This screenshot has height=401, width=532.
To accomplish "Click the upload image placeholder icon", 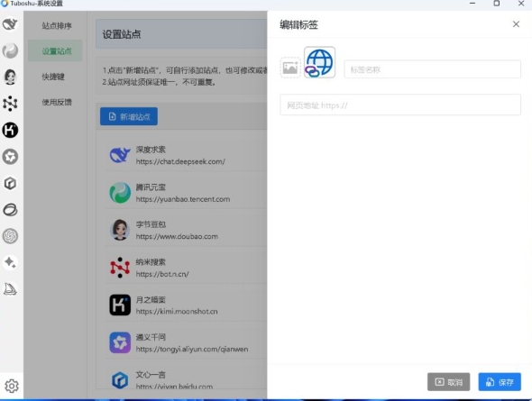I will (x=290, y=68).
